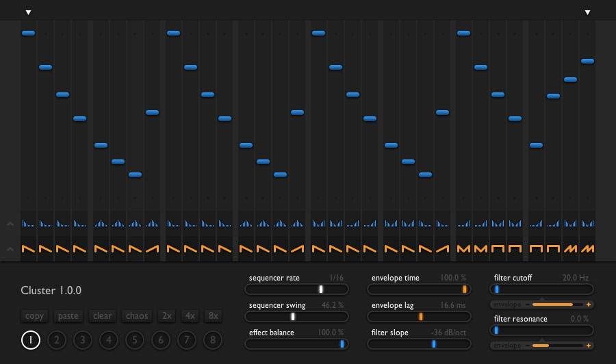Click the Cluster 1.0.0 title text

51,290
